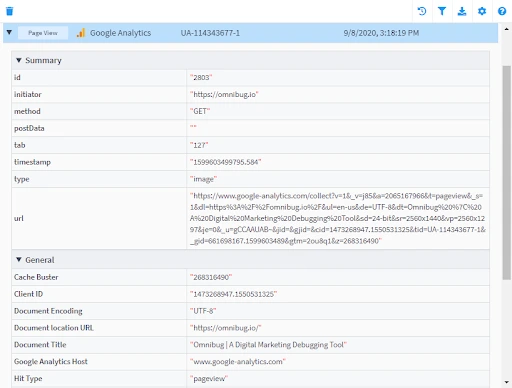This screenshot has height=388, width=512.
Task: Click the Google Analytics provider name
Action: (x=120, y=33)
